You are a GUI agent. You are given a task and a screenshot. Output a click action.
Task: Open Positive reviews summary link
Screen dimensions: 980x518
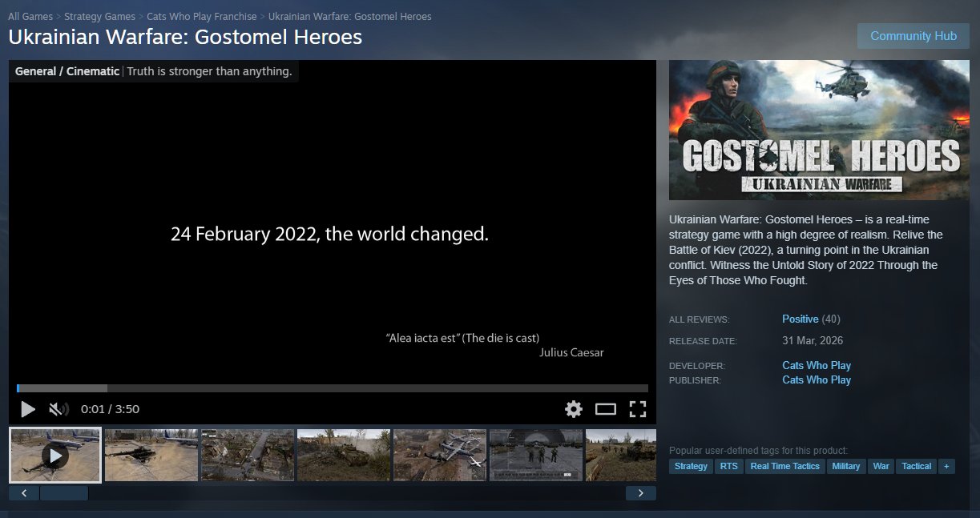point(801,319)
